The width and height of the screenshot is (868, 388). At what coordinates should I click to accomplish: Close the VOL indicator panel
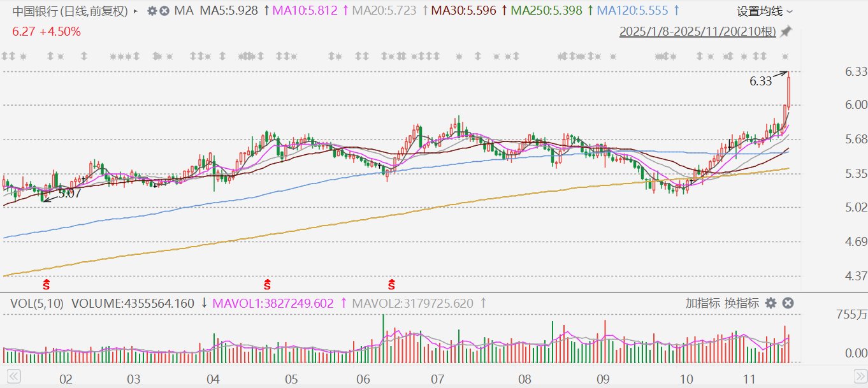(788, 303)
